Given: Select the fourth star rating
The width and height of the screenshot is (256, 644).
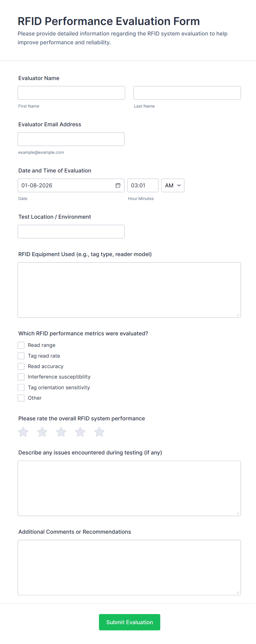Looking at the screenshot, I should click(80, 432).
